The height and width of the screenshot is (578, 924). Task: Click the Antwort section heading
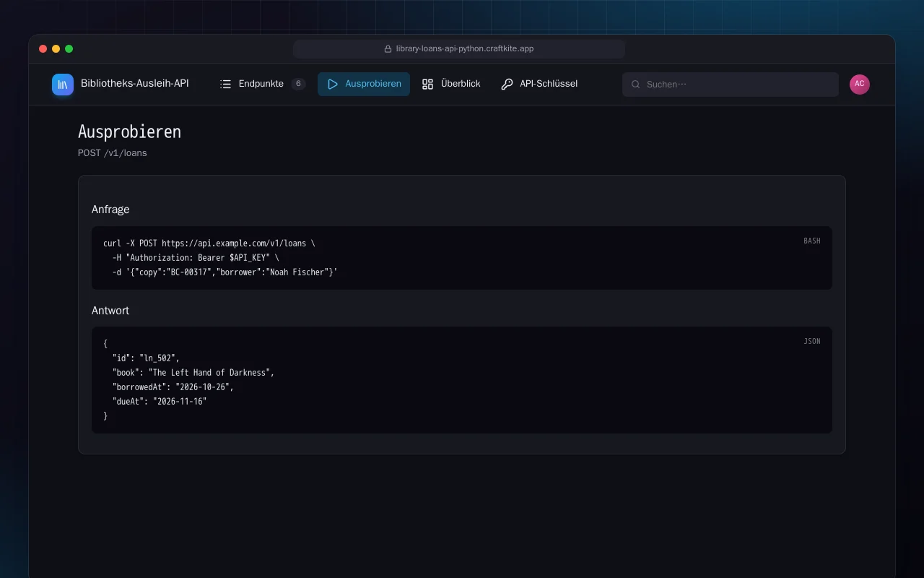click(x=110, y=311)
